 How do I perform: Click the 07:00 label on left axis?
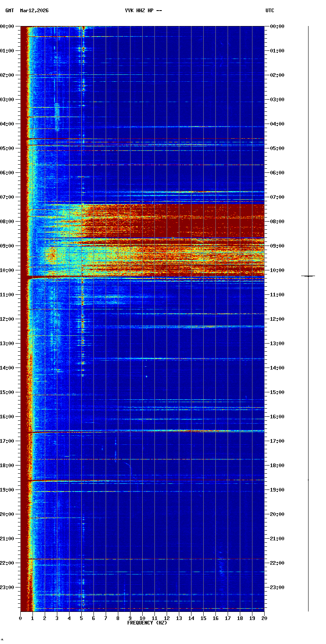(7, 197)
